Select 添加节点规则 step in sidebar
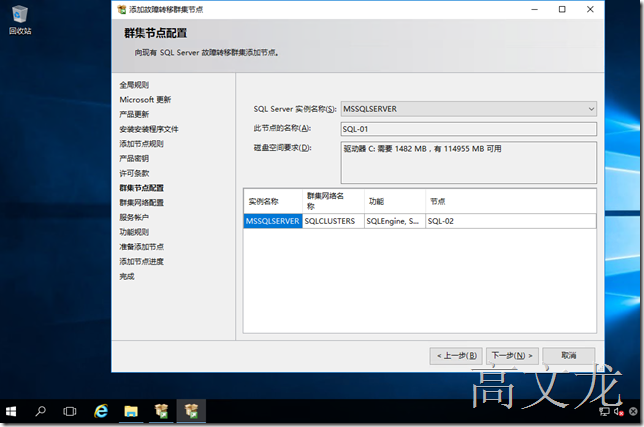This screenshot has height=427, width=644. coord(141,144)
